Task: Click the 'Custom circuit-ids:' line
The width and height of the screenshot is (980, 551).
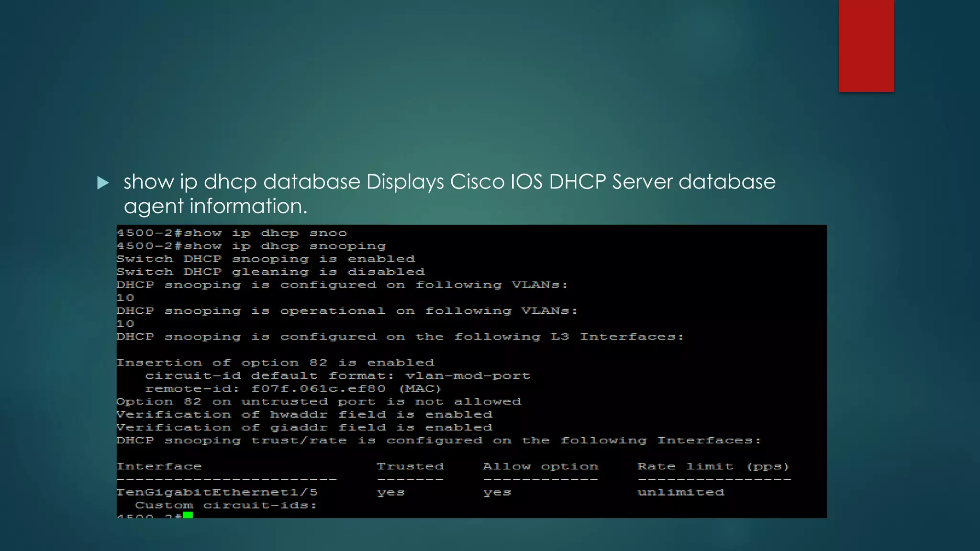Action: [x=226, y=505]
